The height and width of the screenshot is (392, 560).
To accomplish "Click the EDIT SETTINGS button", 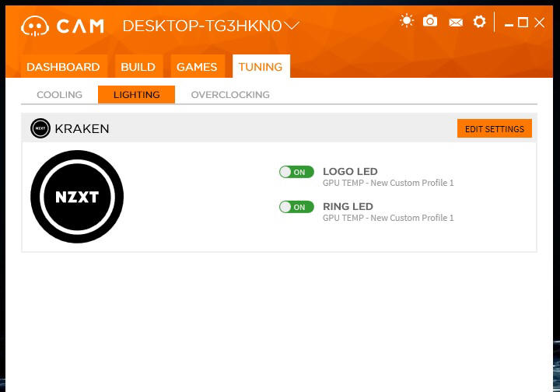I will click(x=495, y=128).
